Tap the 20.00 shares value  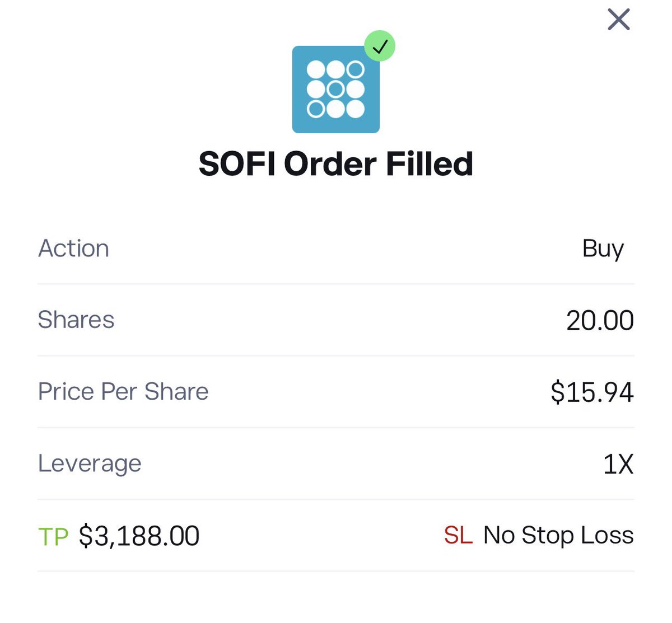pos(600,321)
